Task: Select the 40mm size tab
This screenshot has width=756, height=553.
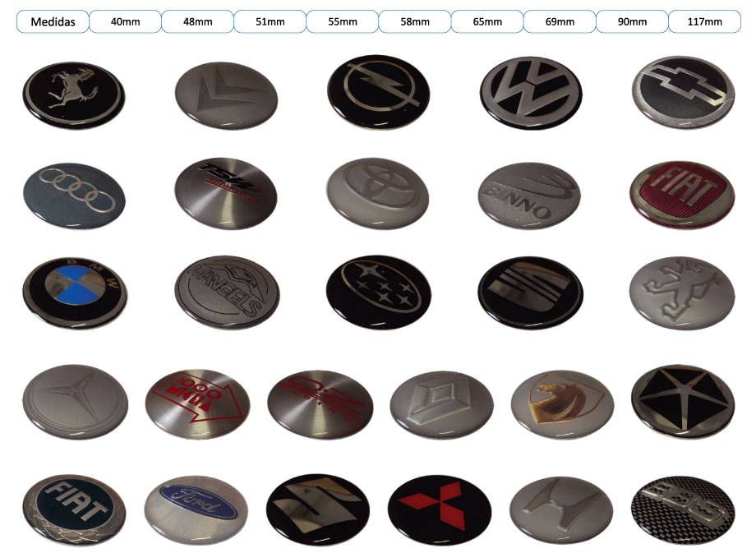Action: (125, 21)
